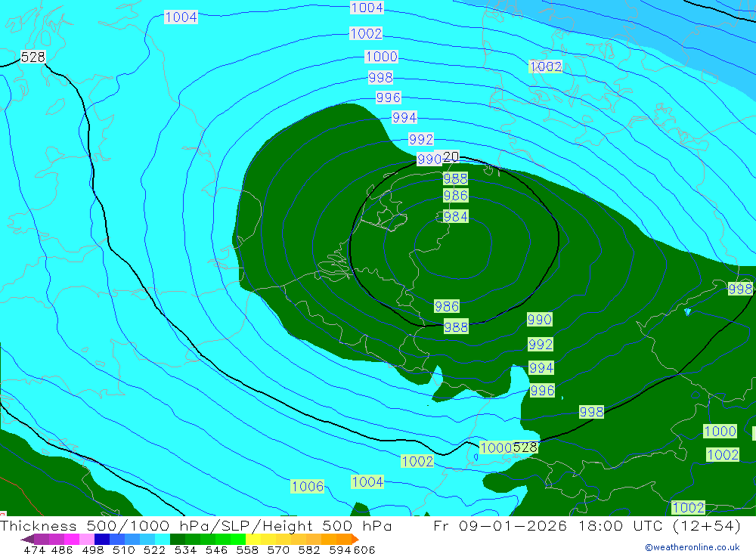Screen dimensions: 756x554
Task: Click the 546 legend value
Action: point(216,549)
